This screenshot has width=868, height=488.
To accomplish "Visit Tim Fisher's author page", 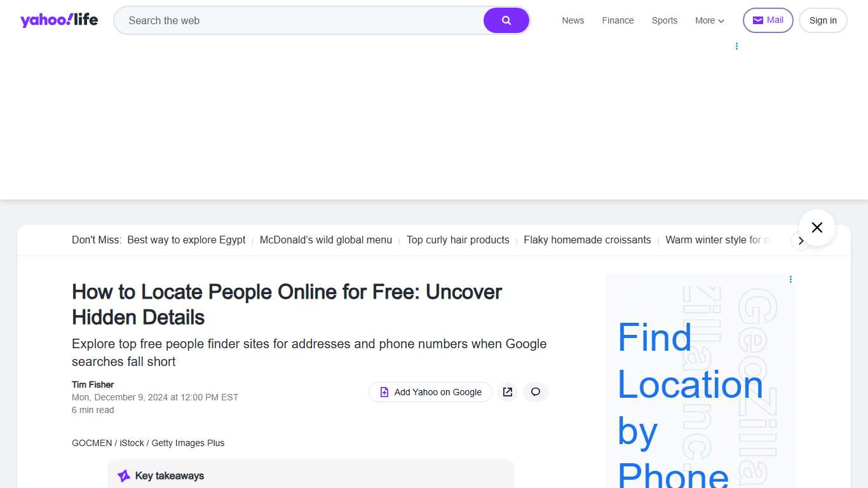I will 92,384.
